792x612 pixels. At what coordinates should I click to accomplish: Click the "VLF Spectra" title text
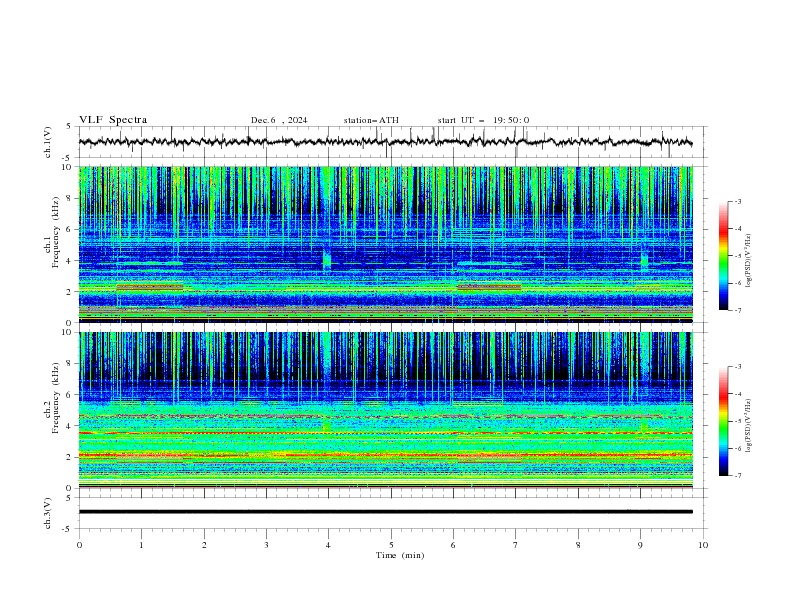113,120
